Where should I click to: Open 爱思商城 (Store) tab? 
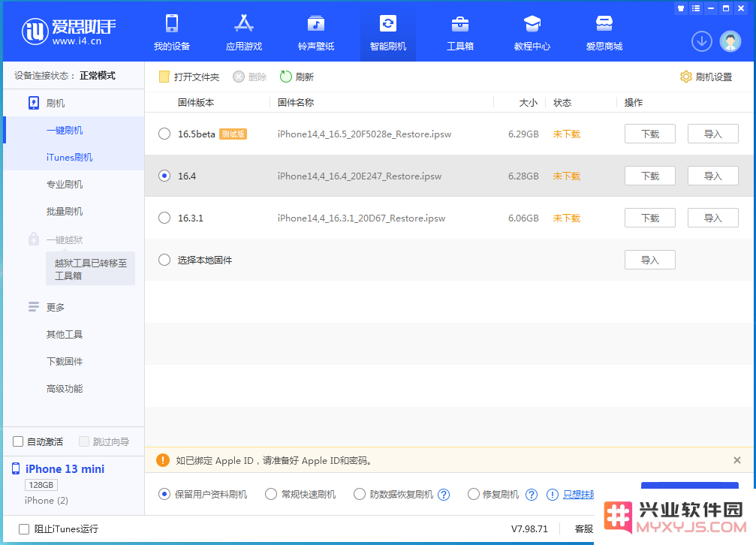(x=604, y=32)
